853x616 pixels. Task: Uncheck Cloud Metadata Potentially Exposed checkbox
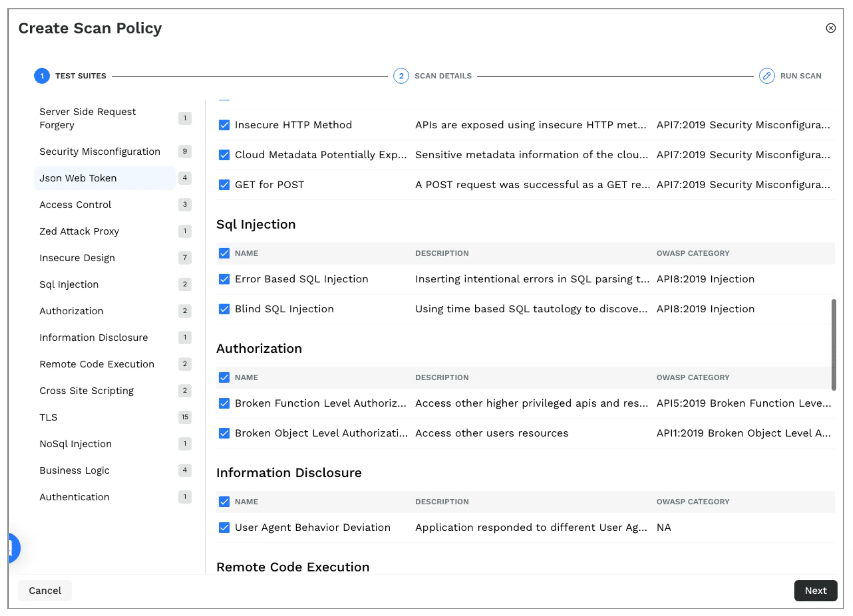point(224,155)
